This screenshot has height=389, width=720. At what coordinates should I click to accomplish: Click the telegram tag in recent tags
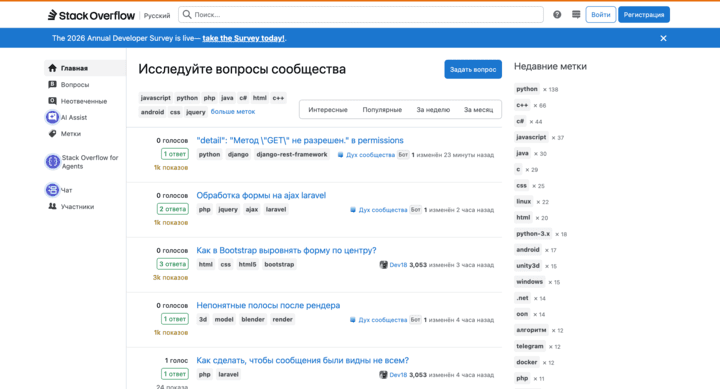(530, 346)
